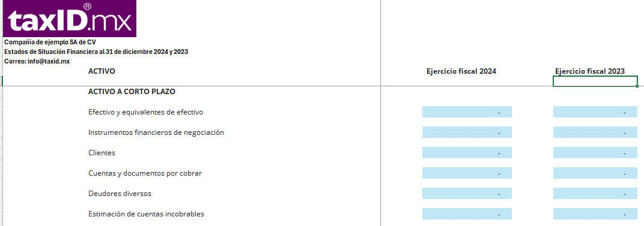Click Cuentas y documentos por cobrar 2024 cell
644x226 pixels.
pyautogui.click(x=467, y=173)
